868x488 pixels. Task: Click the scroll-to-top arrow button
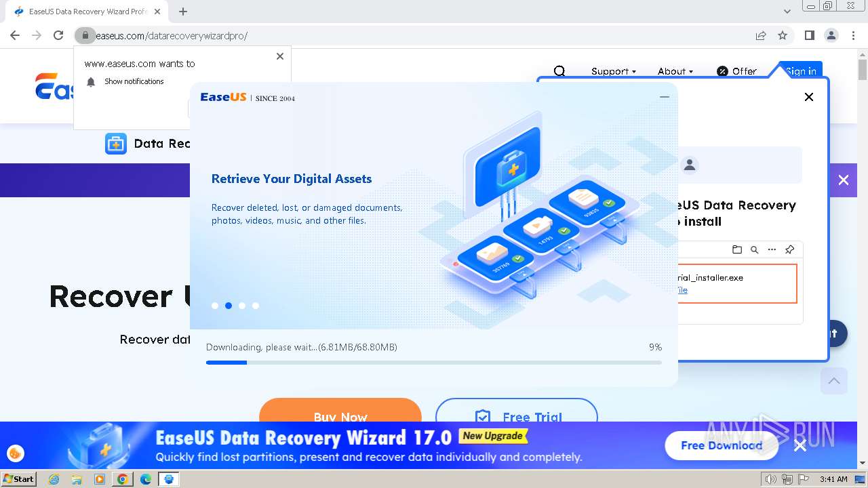point(834,381)
